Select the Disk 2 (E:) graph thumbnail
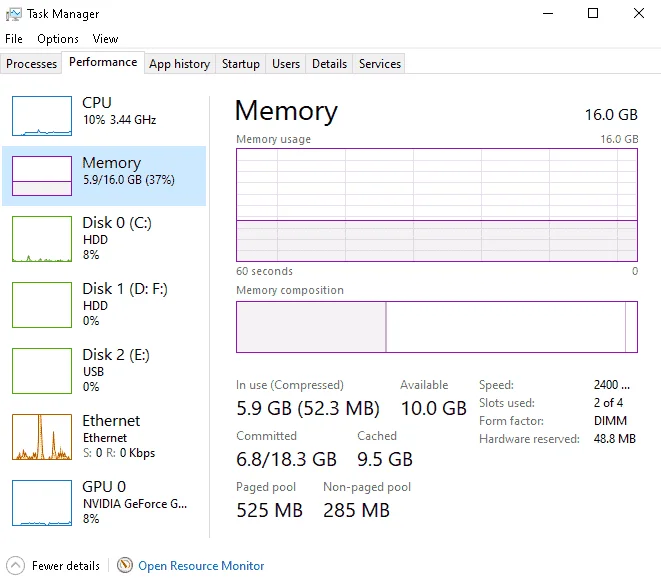The height and width of the screenshot is (585, 661). click(42, 371)
